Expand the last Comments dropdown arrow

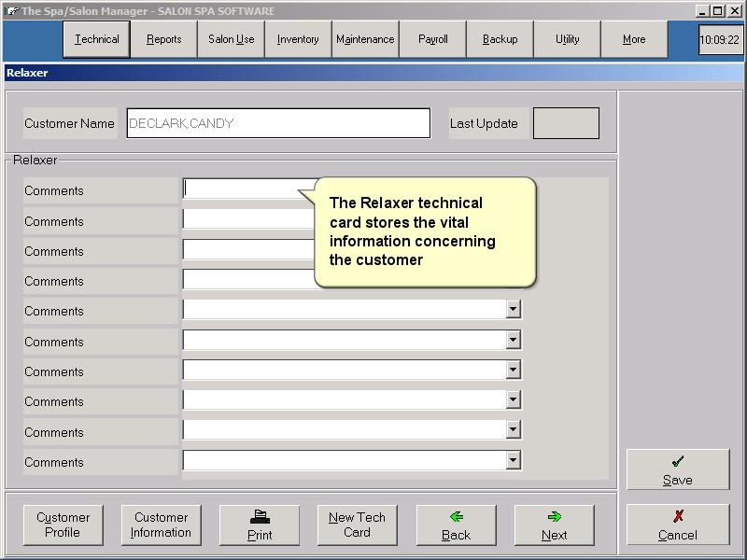[x=513, y=460]
